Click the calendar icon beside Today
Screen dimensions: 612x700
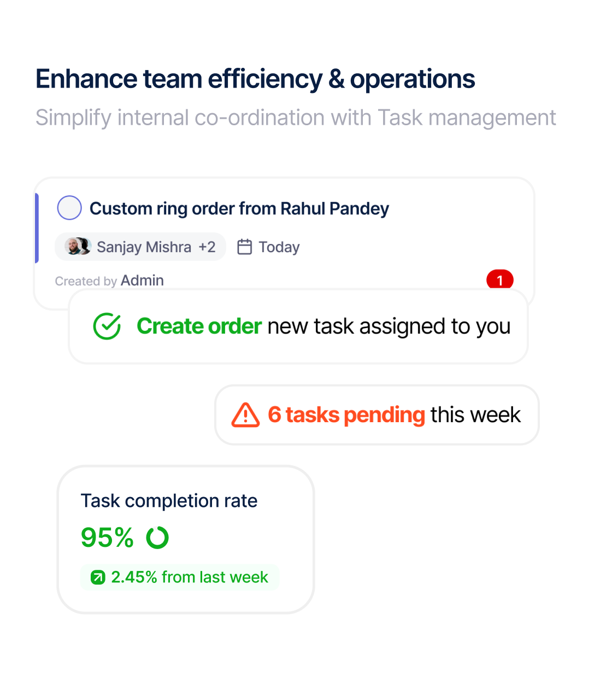[x=244, y=247]
